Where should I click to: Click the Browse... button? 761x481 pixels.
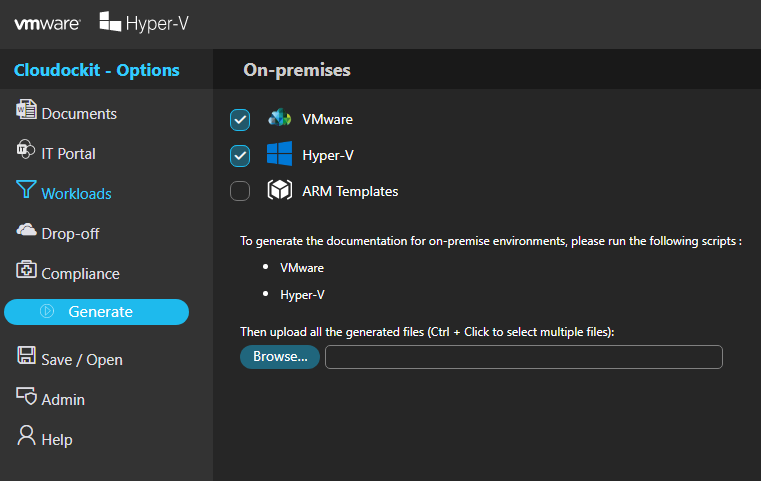280,357
